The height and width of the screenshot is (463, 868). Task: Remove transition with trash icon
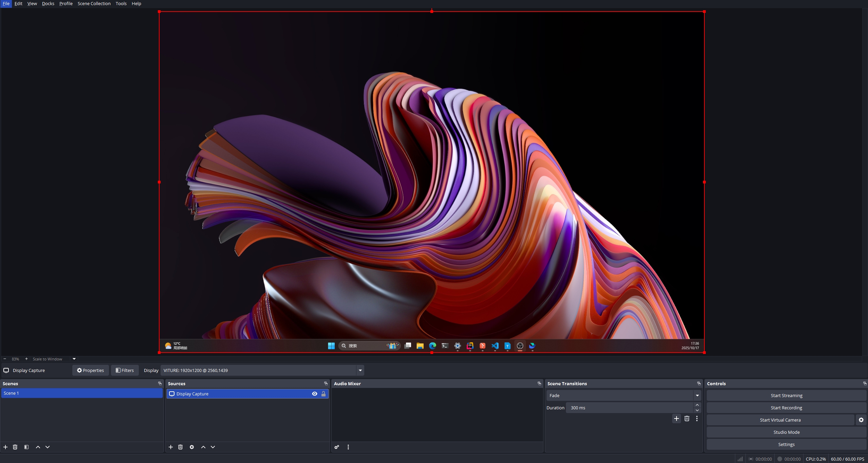(687, 419)
